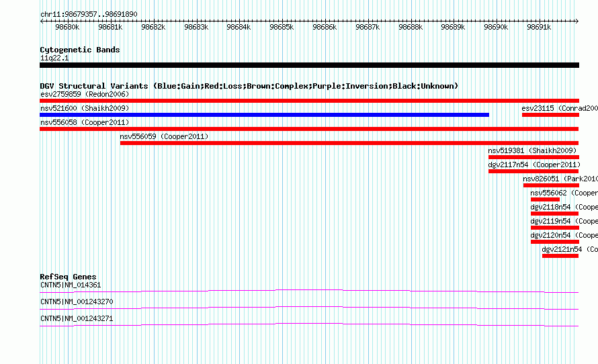Click the Cytogenetic Bands track heading
The image size is (598, 364).
(80, 50)
